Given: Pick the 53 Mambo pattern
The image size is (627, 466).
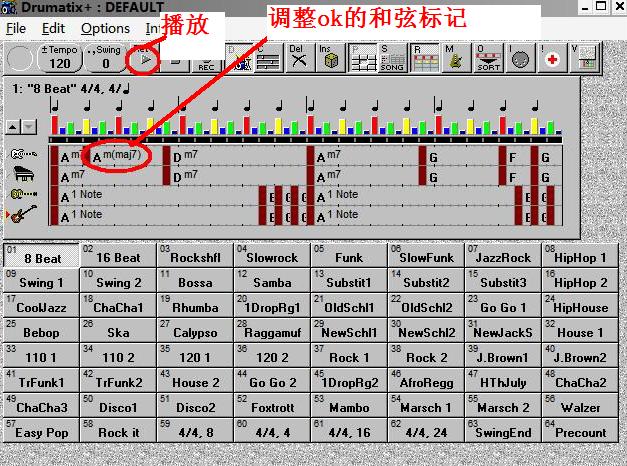Looking at the screenshot, I should pos(349,405).
